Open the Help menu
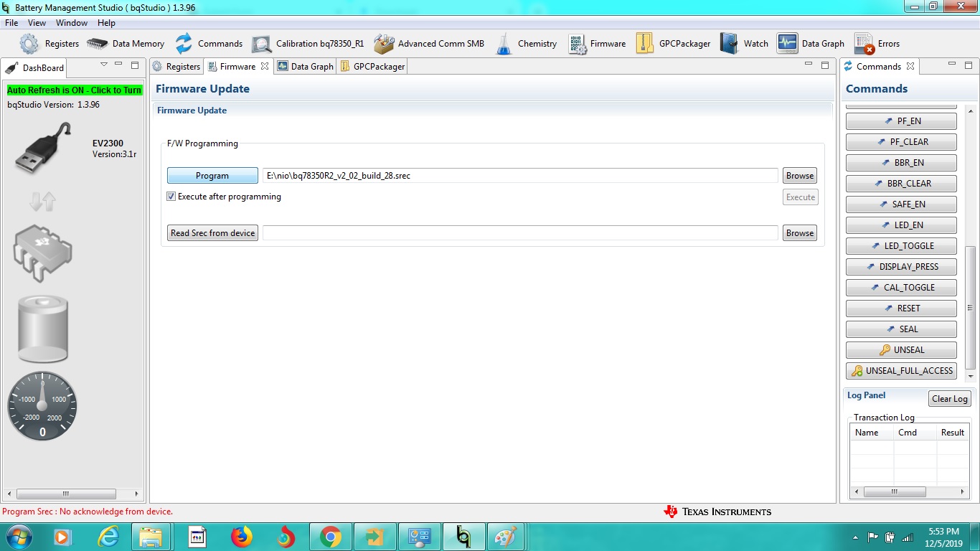The width and height of the screenshot is (980, 551). [x=106, y=23]
